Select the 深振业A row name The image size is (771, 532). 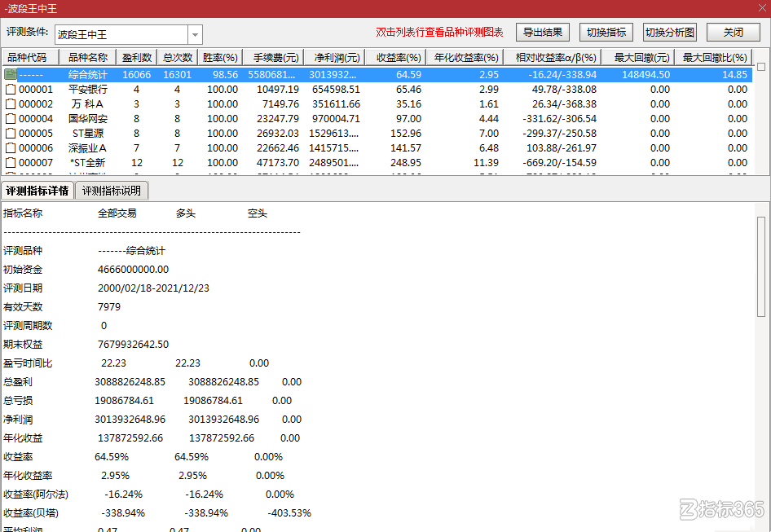coord(87,148)
